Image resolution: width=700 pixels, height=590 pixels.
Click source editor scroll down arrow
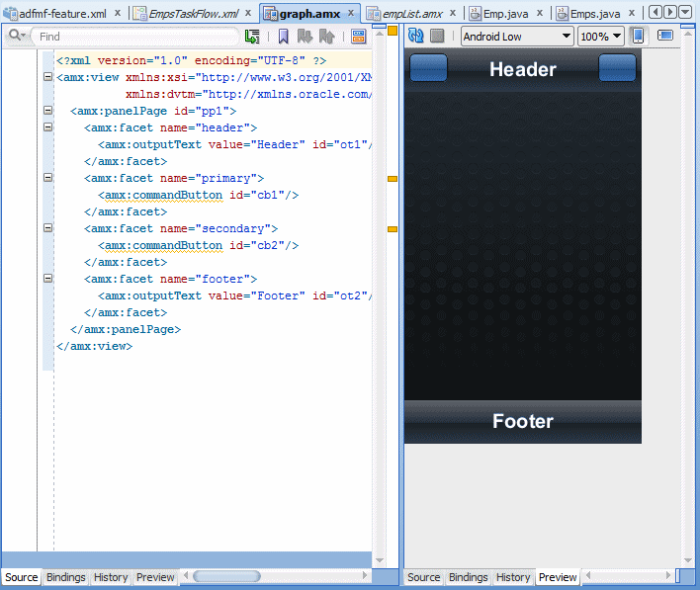pos(380,560)
